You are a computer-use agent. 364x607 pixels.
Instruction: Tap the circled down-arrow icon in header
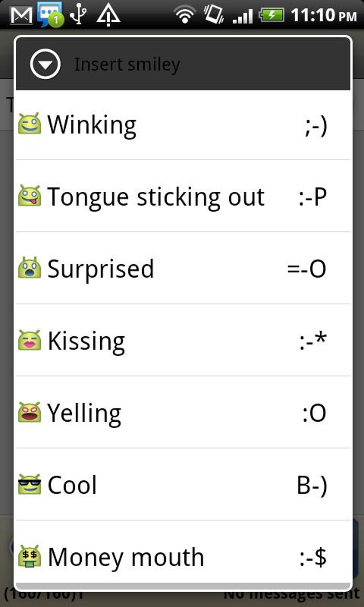[45, 64]
